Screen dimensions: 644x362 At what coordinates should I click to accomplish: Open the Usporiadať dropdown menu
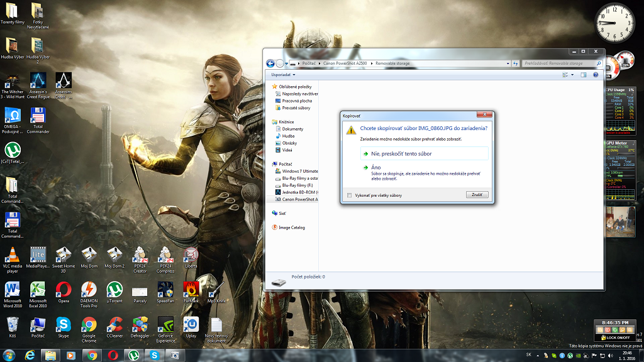(283, 75)
